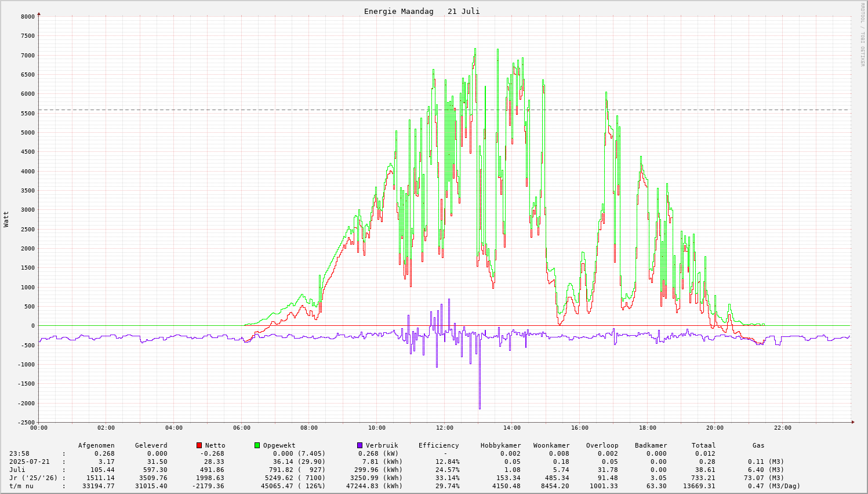The image size is (868, 494).
Task: Click the Afgenomen column header
Action: tap(96, 445)
